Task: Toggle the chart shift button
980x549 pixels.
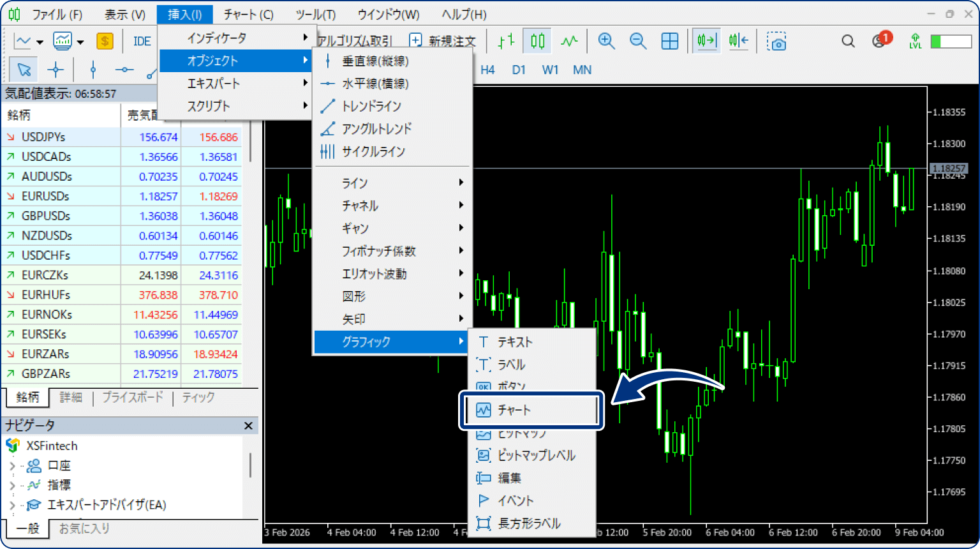Action: coord(739,41)
